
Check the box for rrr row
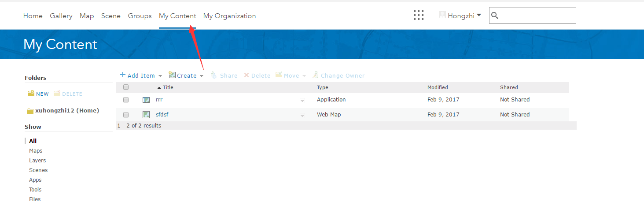coord(126,100)
